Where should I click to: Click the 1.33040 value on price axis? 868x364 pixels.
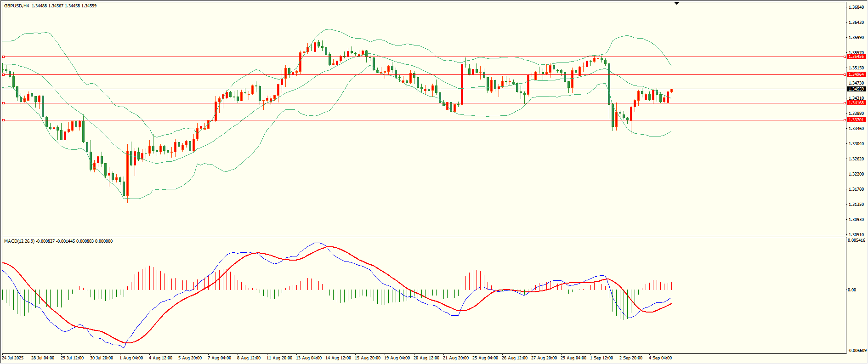click(857, 144)
